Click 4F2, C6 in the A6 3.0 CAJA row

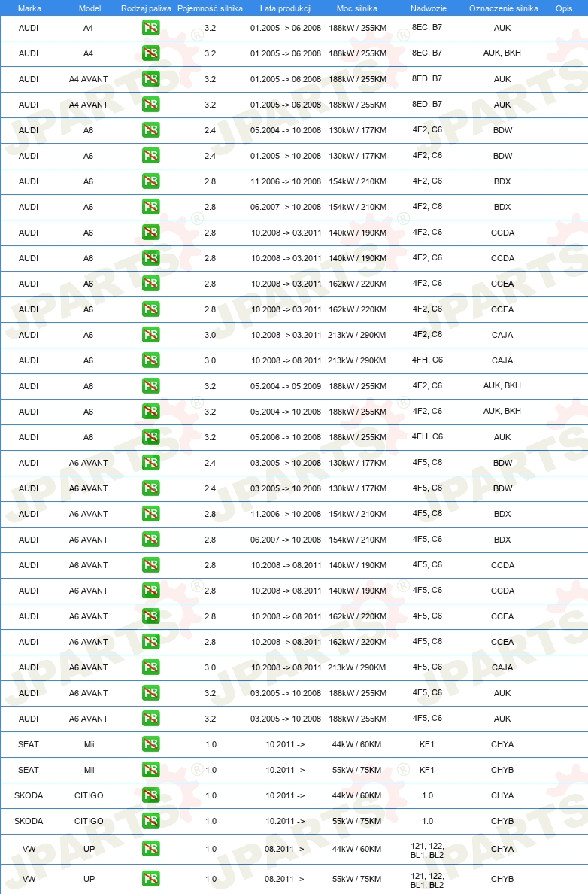tap(427, 334)
